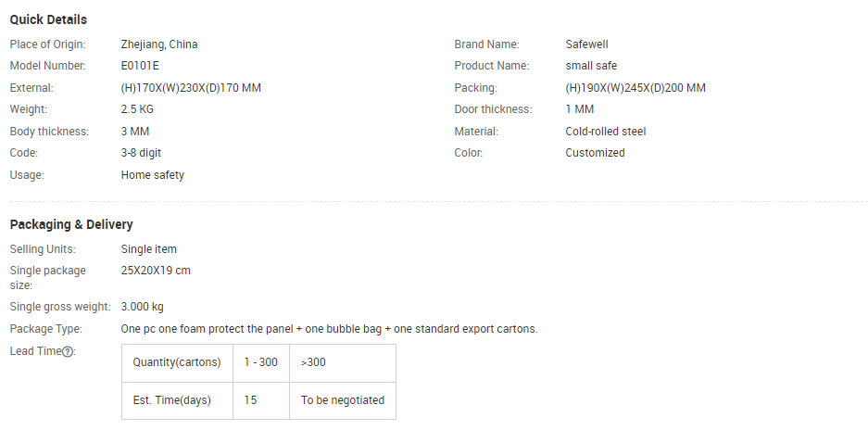Select the Safewell brand name value
Image resolution: width=868 pixels, height=430 pixels.
pos(586,44)
